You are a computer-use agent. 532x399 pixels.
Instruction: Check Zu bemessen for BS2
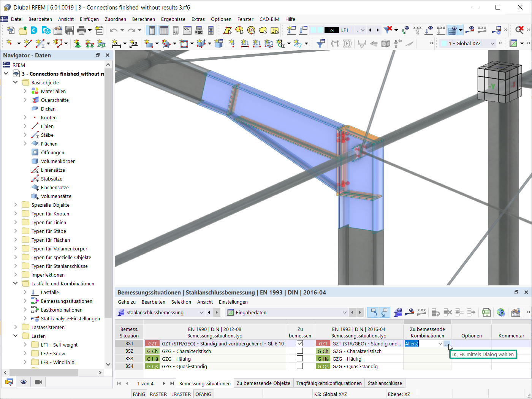coord(300,351)
